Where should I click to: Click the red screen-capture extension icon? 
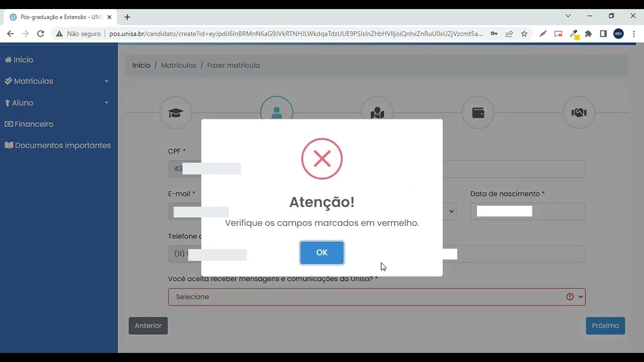[558, 34]
